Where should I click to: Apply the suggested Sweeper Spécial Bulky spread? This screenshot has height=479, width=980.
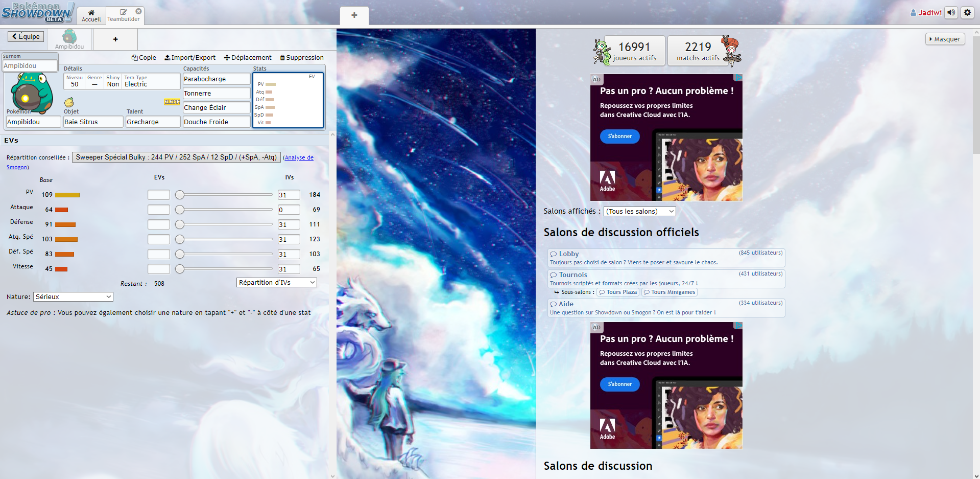tap(176, 157)
